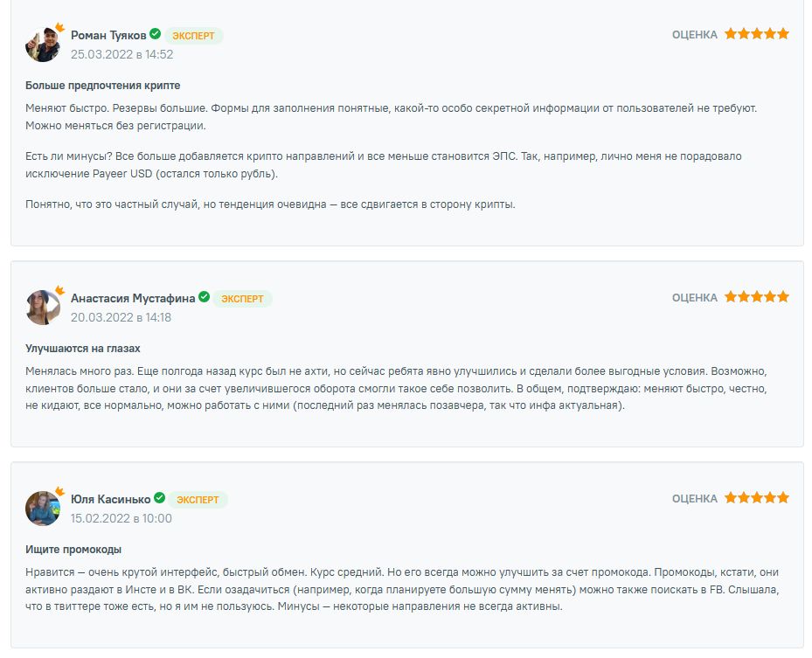This screenshot has width=812, height=658.
Task: Click the review title Ищите промокоды
Action: 73,550
